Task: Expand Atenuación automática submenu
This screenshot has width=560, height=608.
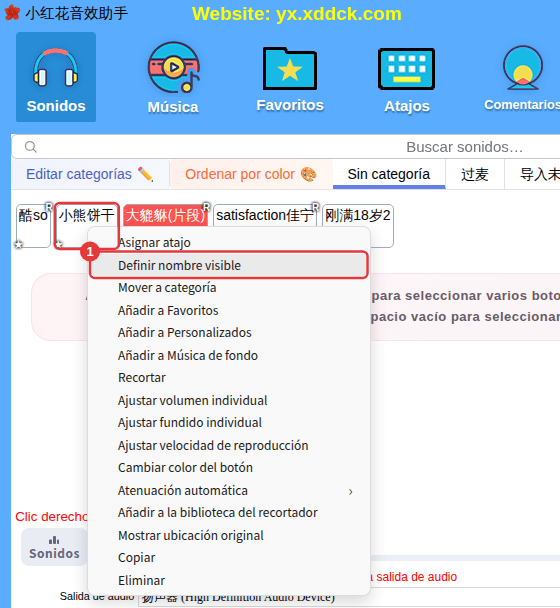Action: click(x=229, y=491)
